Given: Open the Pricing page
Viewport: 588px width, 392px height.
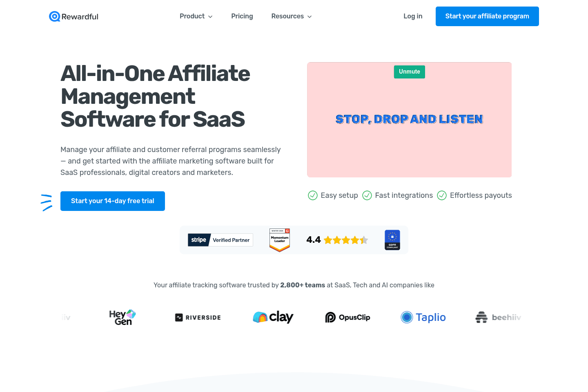Looking at the screenshot, I should [242, 16].
